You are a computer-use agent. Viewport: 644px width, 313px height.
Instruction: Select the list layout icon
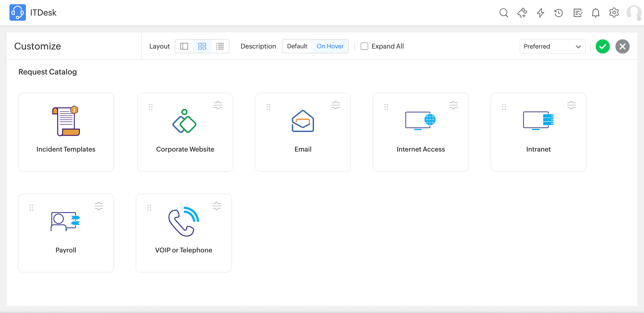coord(220,46)
